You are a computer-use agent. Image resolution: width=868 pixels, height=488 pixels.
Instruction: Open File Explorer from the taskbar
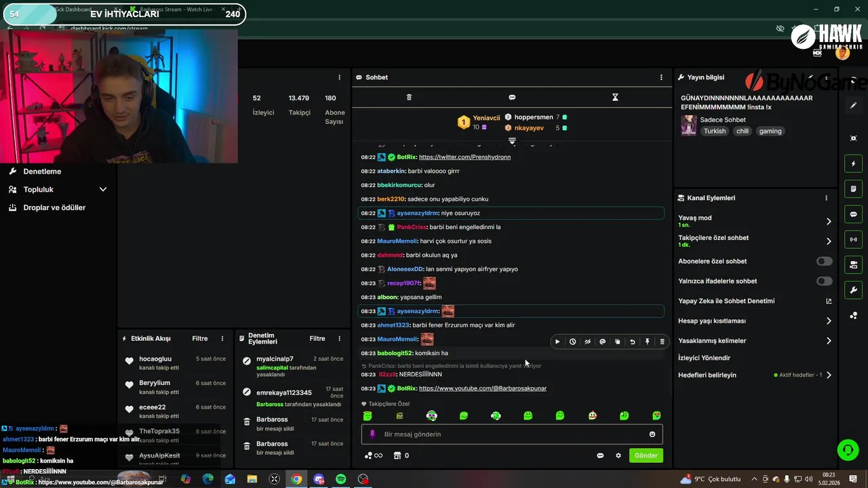(252, 479)
